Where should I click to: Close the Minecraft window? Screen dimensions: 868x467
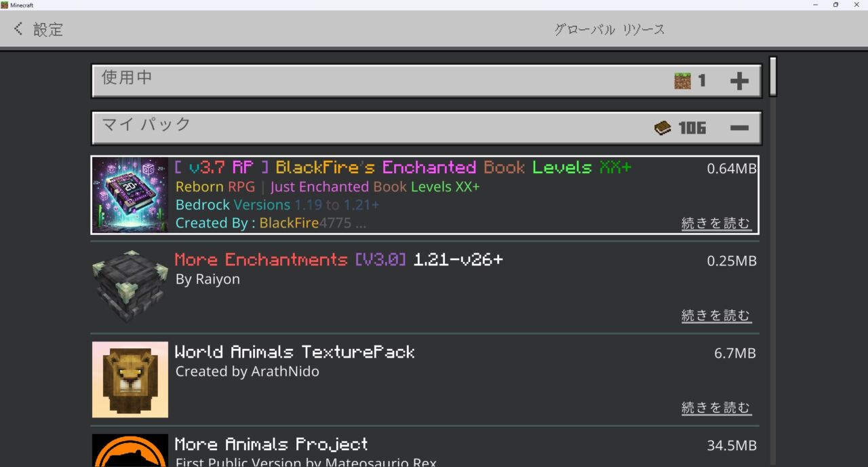[856, 5]
